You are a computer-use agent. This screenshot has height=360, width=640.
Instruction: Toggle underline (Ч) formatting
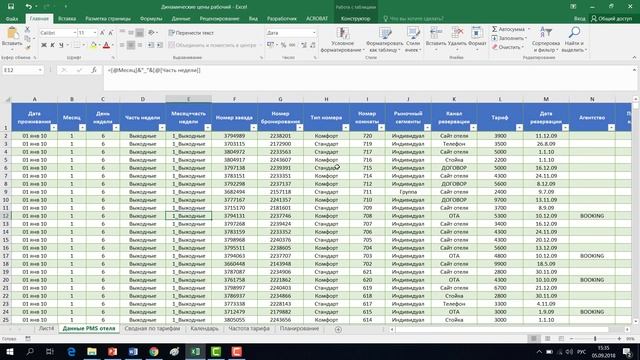pyautogui.click(x=61, y=45)
